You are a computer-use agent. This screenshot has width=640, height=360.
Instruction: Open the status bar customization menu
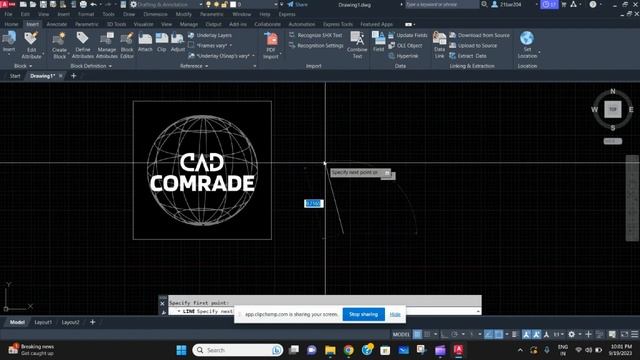tap(635, 334)
